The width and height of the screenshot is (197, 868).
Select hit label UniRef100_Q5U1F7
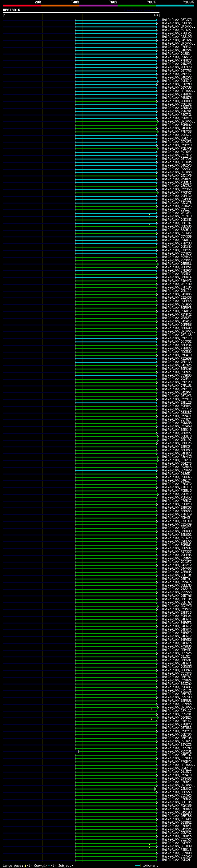point(176,74)
